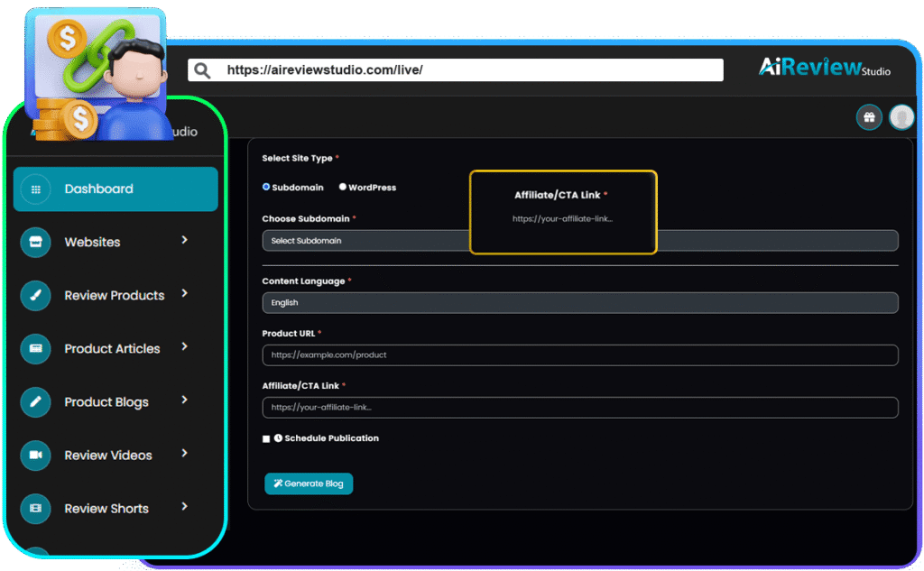Select the WordPress site type option
The width and height of the screenshot is (924, 571).
(x=343, y=187)
